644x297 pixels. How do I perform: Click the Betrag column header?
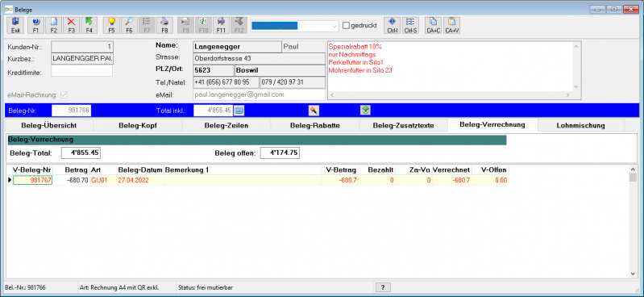72,169
